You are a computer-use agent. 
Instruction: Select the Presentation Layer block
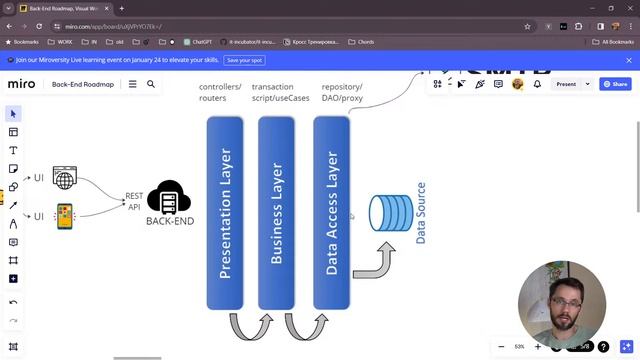[x=225, y=213]
